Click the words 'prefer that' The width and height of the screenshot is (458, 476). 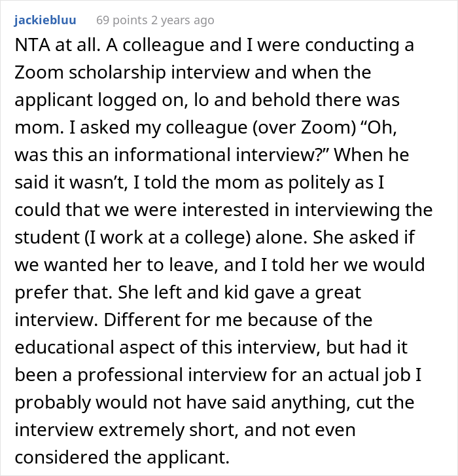coord(51,293)
